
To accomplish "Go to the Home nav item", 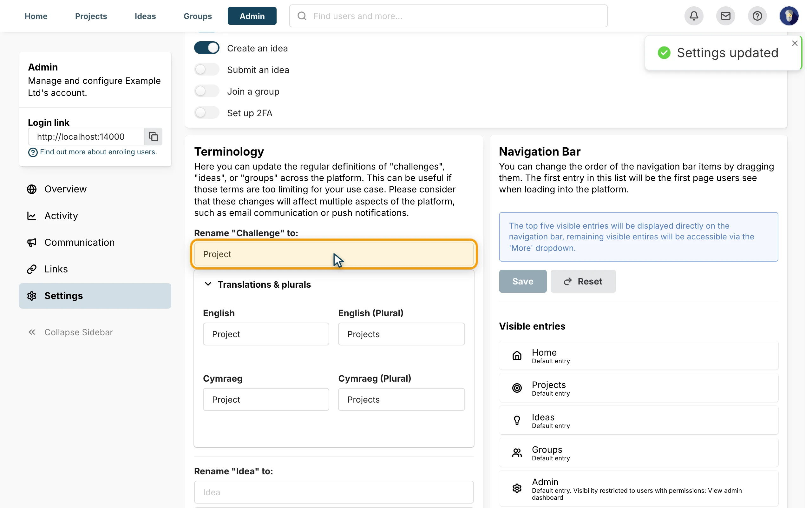I will click(36, 16).
